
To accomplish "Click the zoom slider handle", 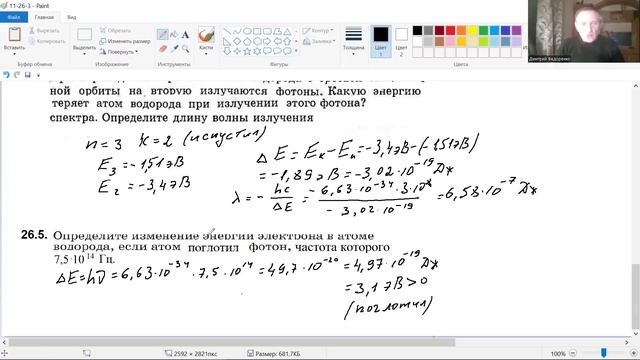I will coord(603,353).
